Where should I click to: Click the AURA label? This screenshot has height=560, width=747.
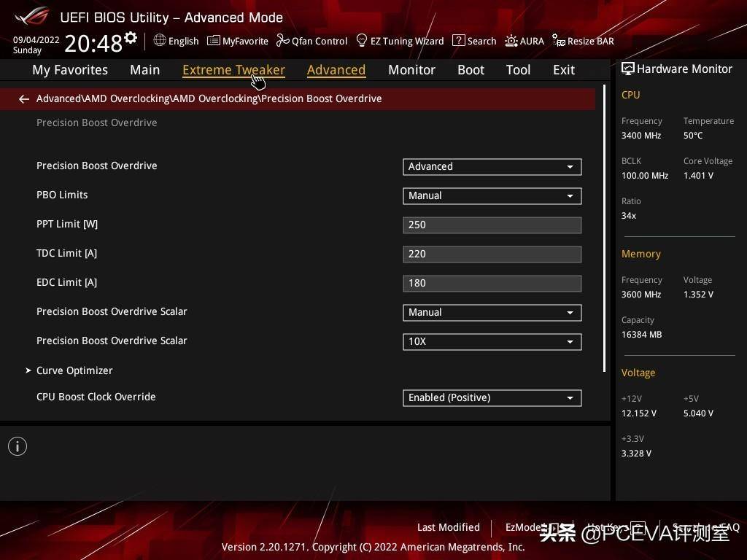point(532,41)
